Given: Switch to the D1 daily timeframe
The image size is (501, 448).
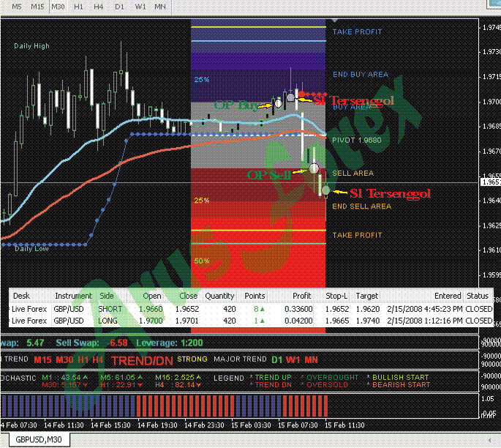Looking at the screenshot, I should pyautogui.click(x=119, y=6).
